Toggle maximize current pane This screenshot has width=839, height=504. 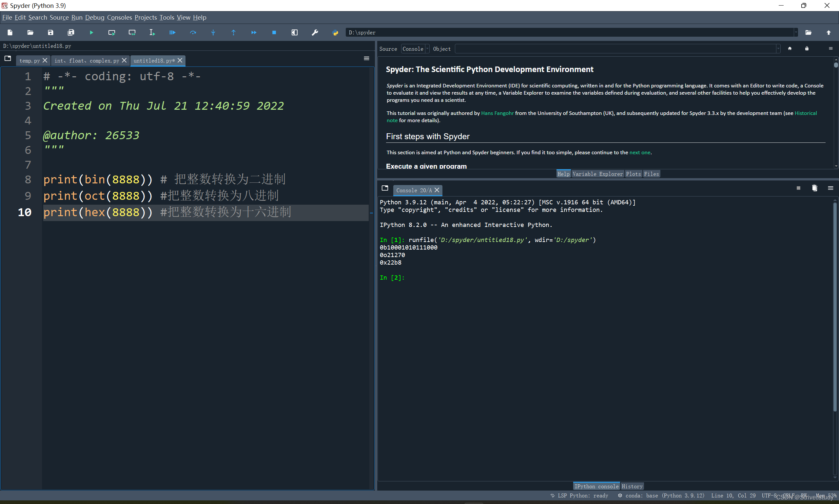pos(294,32)
